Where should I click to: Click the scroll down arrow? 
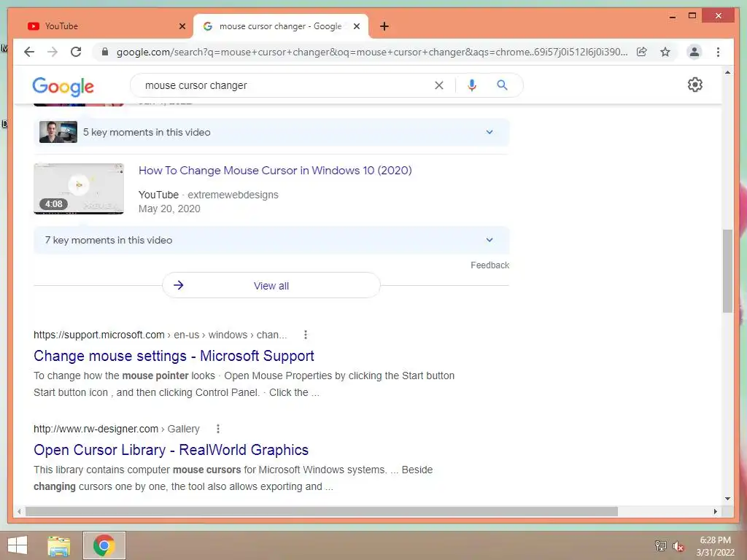(727, 499)
